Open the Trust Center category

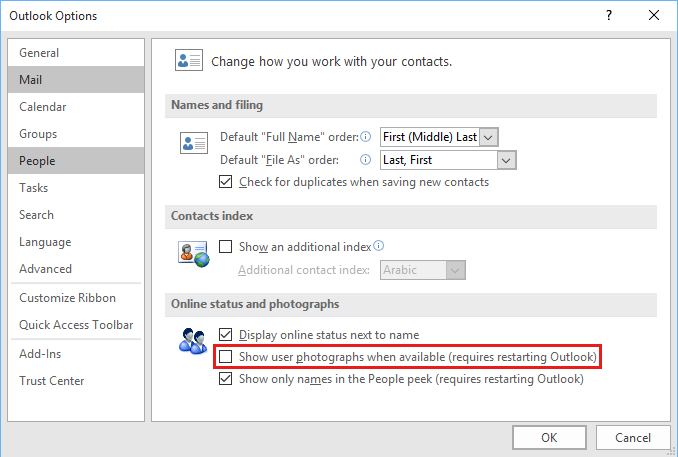coord(76,380)
